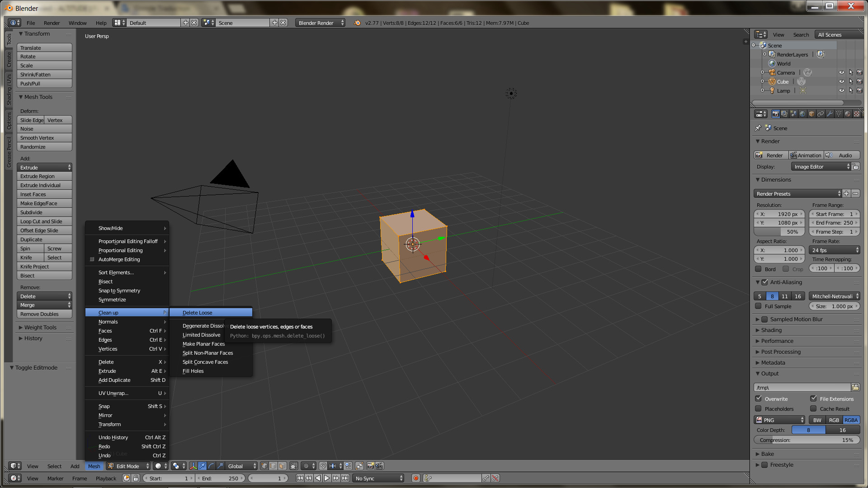
Task: Toggle limit selection to visible icon
Action: pyautogui.click(x=294, y=466)
